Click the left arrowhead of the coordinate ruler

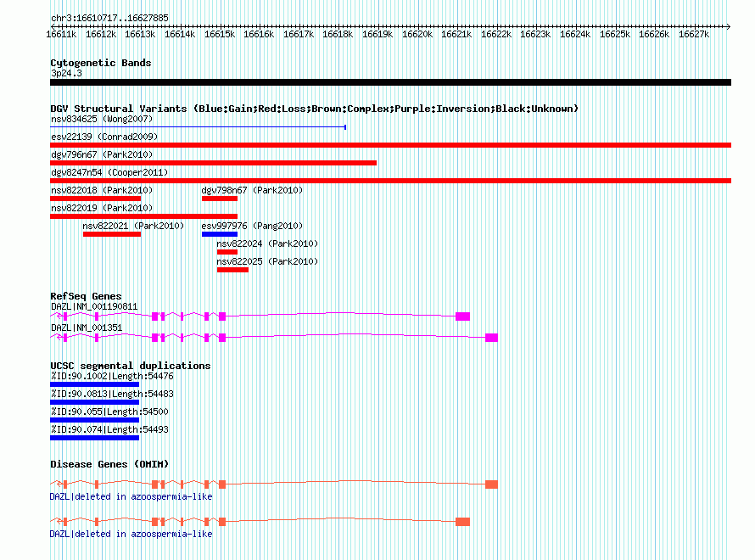[x=53, y=26]
